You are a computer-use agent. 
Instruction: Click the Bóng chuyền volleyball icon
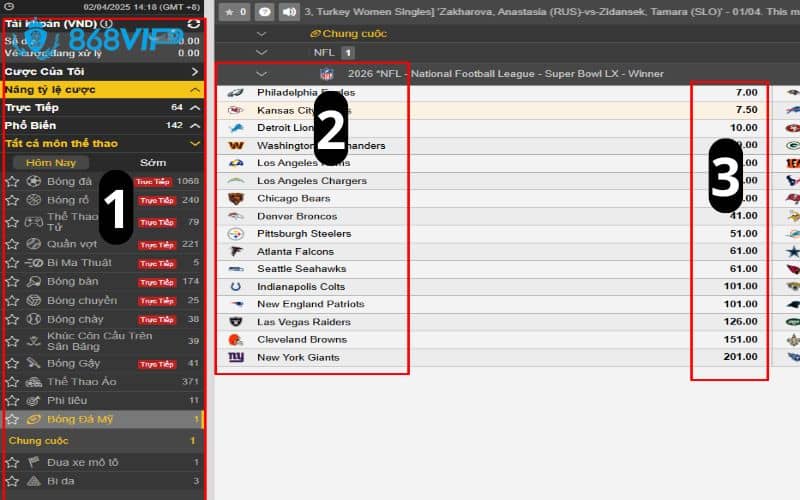tap(34, 301)
